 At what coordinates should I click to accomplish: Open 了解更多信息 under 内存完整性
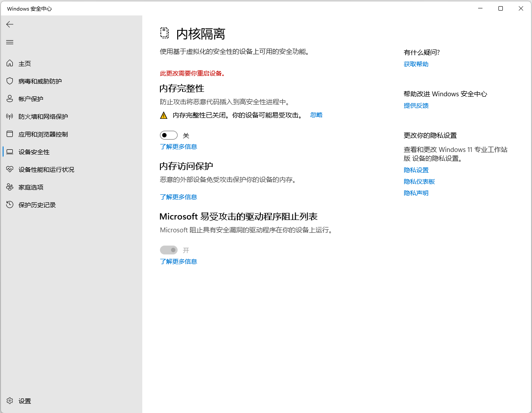point(179,146)
